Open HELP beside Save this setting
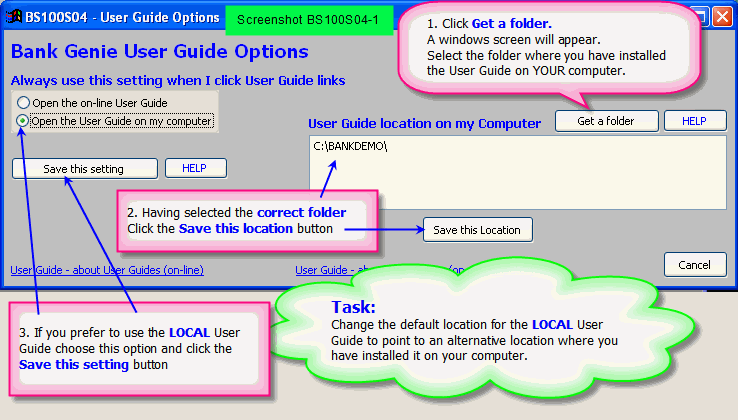Viewport: 738px width, 420px height. click(196, 168)
